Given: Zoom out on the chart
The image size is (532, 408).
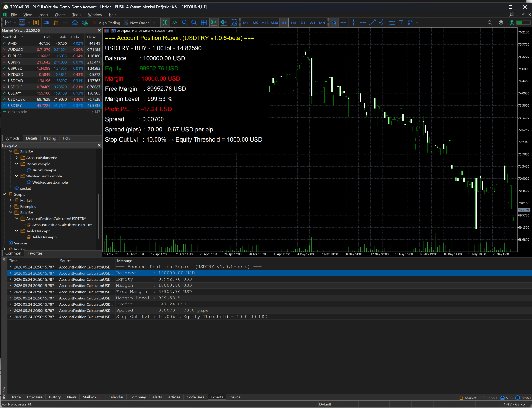Looking at the screenshot, I should tap(194, 23).
